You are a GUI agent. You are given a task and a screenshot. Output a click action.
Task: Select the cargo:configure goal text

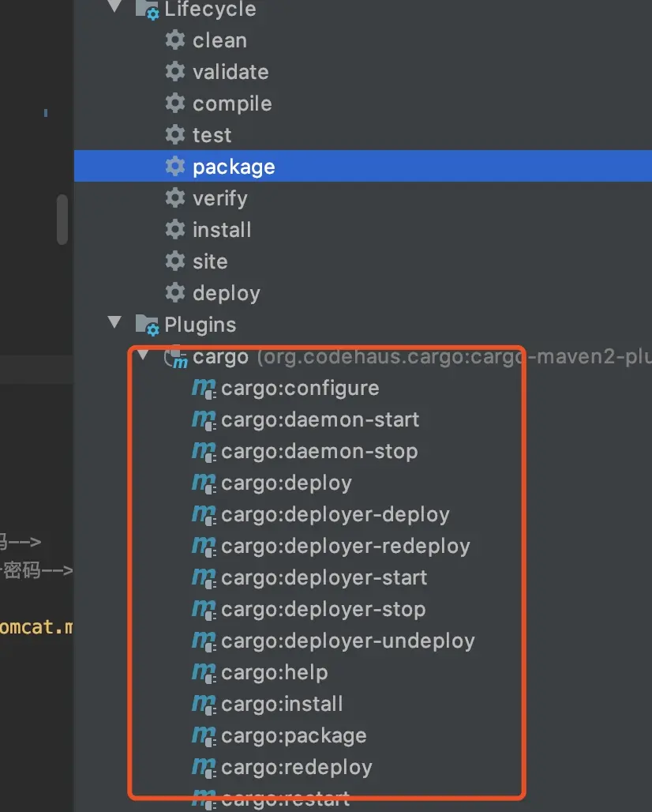300,389
